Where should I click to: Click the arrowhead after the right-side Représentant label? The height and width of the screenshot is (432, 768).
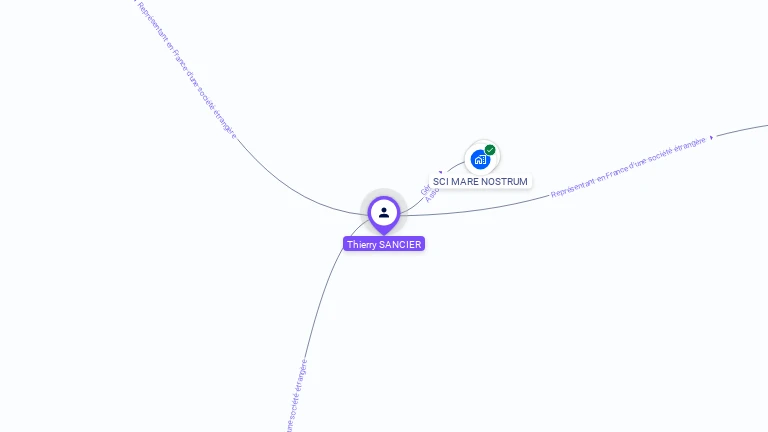[x=711, y=137]
